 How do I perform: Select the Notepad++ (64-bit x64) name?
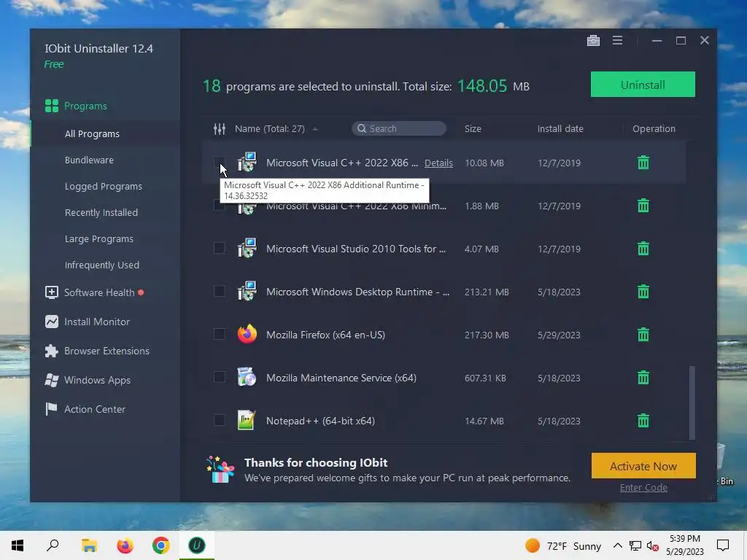320,421
